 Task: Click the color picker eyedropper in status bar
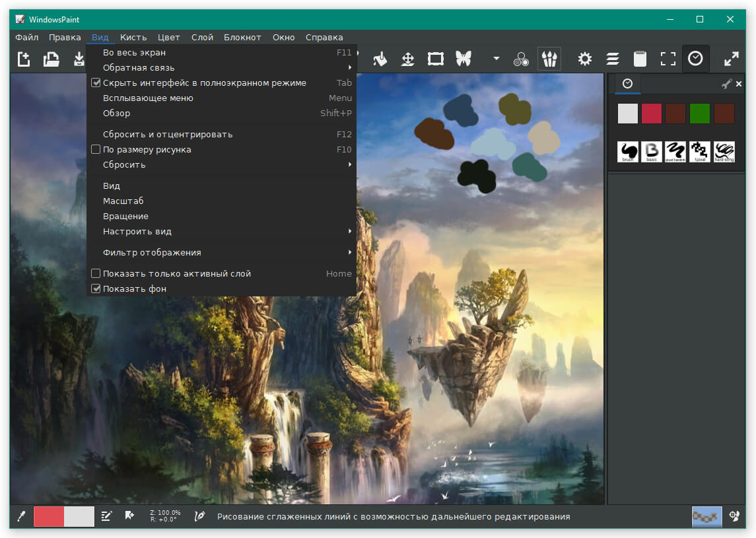(x=20, y=516)
